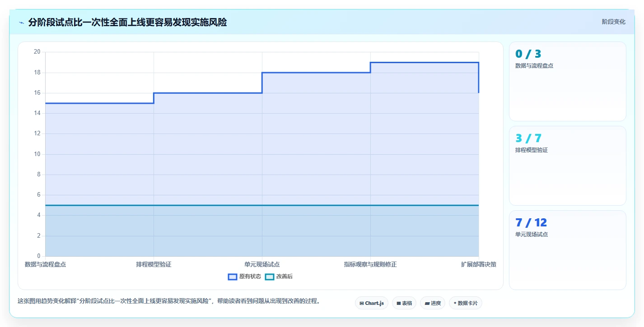Select the 数据卡片 chip

tap(466, 303)
